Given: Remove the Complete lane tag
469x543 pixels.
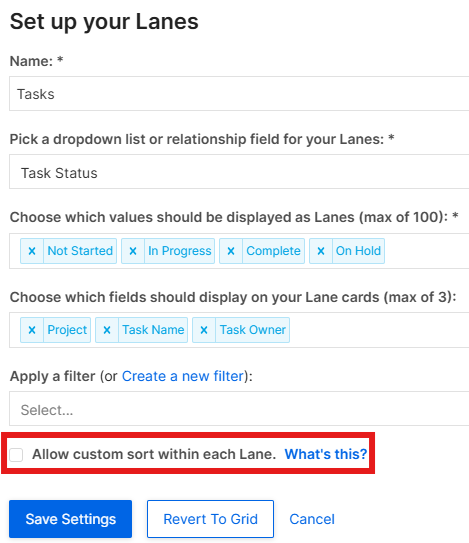Looking at the screenshot, I should tap(231, 251).
